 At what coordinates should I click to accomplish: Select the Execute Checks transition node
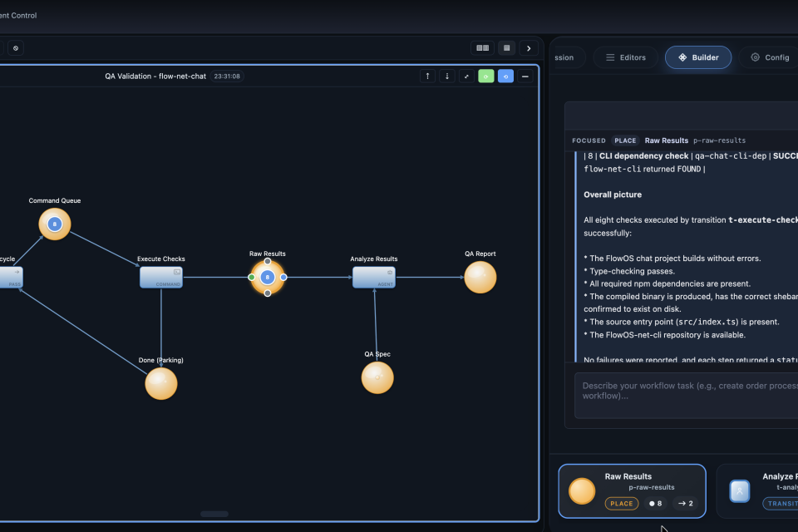pos(161,278)
